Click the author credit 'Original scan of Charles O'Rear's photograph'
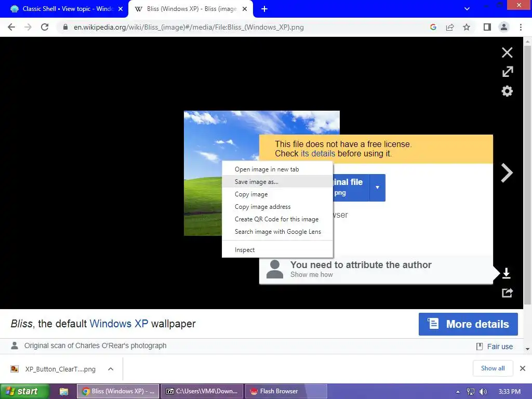The height and width of the screenshot is (399, 532). [x=96, y=345]
